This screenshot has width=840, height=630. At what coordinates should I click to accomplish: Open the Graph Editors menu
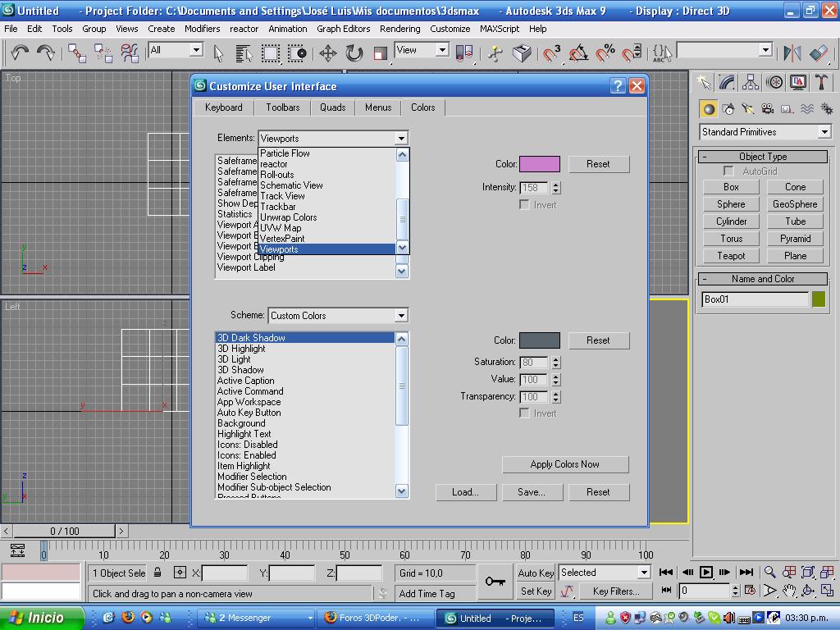click(x=344, y=29)
